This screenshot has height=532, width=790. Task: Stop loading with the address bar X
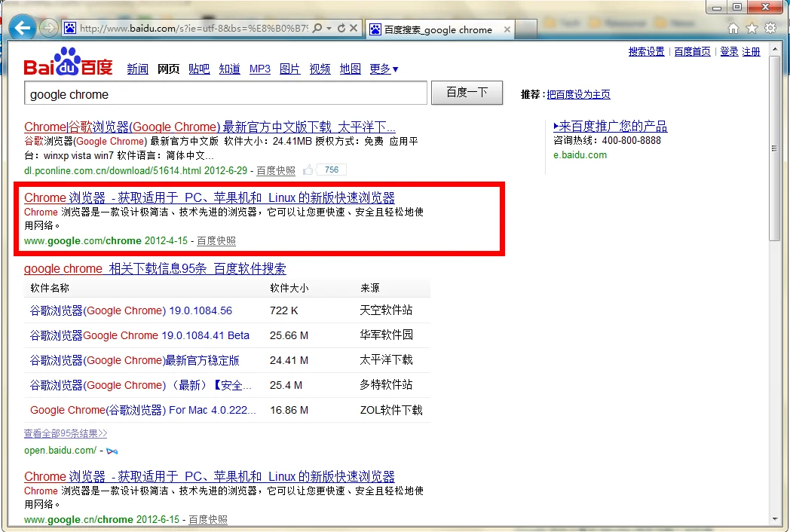click(x=354, y=28)
